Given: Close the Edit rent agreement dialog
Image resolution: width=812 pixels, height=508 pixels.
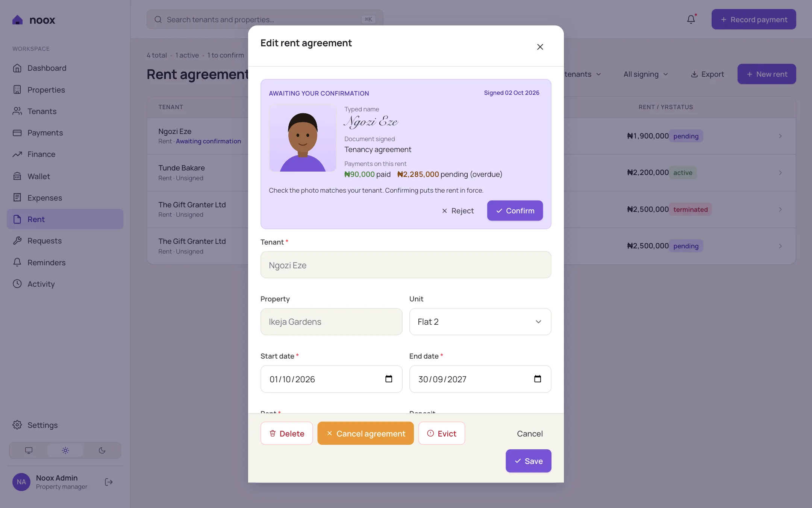Looking at the screenshot, I should pos(540,47).
